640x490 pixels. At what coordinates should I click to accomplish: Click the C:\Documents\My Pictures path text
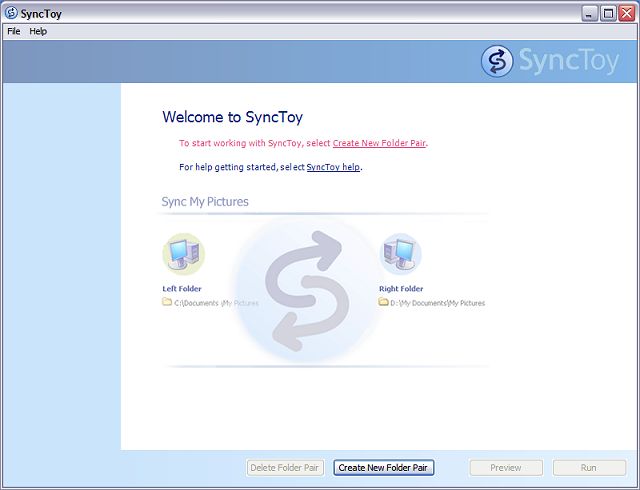216,303
